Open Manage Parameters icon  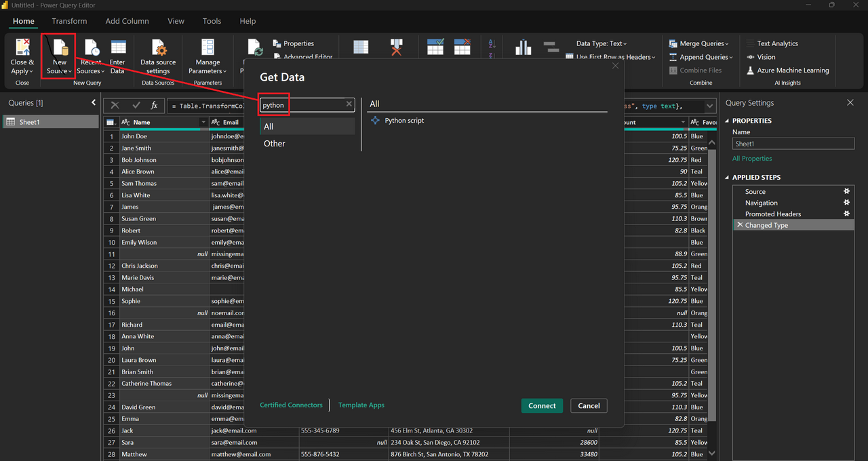(x=208, y=47)
